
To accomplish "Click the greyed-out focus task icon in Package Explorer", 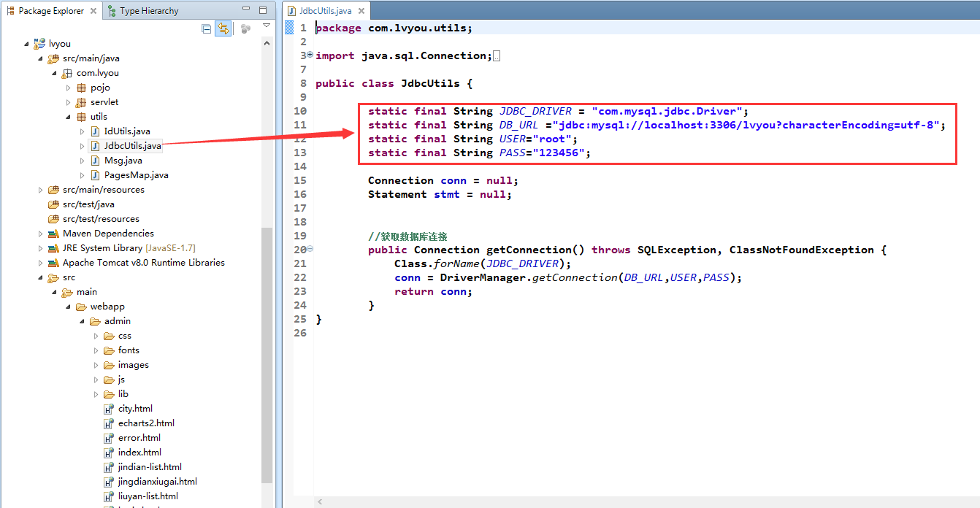I will pos(245,28).
